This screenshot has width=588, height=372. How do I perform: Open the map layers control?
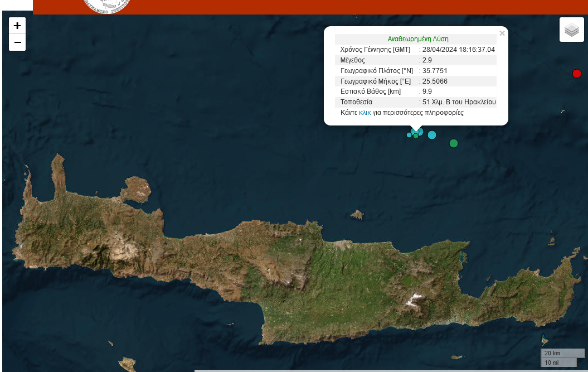point(571,30)
